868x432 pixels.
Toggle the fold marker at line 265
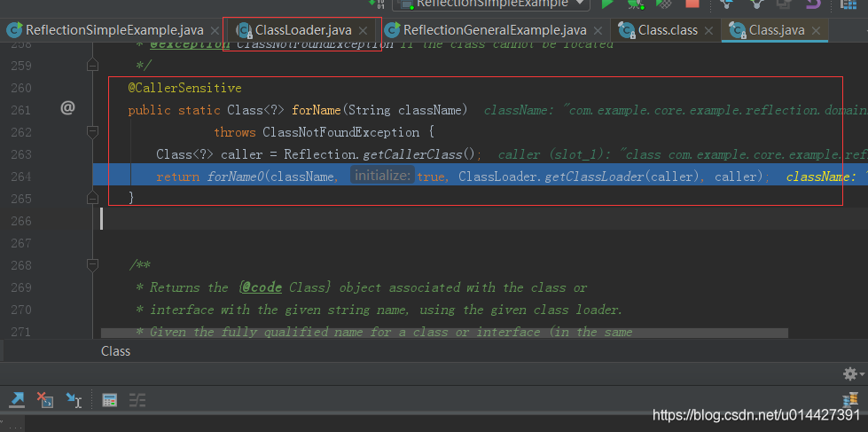pyautogui.click(x=92, y=198)
